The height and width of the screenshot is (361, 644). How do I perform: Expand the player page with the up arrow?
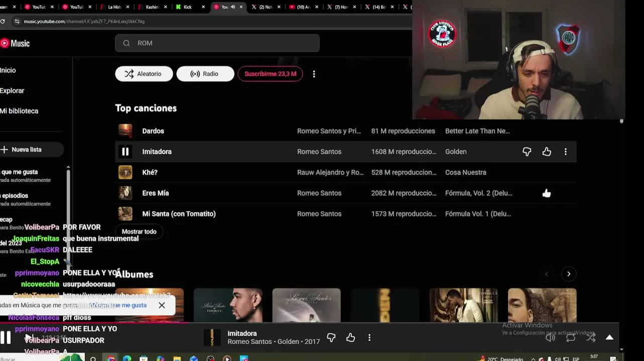click(x=609, y=337)
